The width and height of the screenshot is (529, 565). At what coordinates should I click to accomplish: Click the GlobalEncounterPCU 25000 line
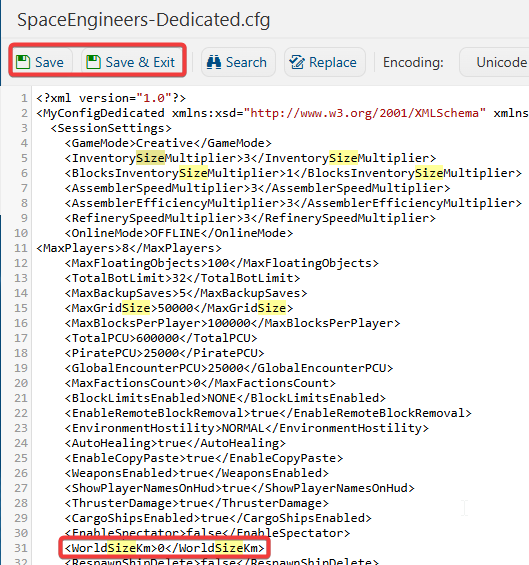click(x=229, y=368)
